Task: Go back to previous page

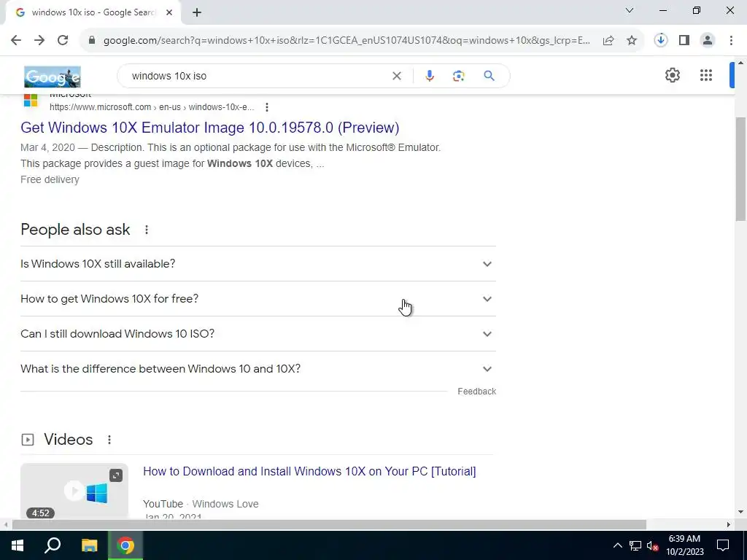Action: [x=16, y=41]
